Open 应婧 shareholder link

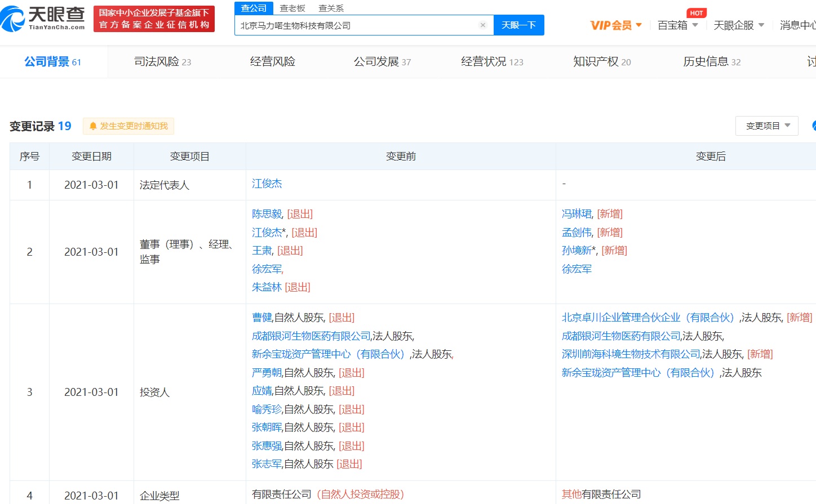pyautogui.click(x=262, y=391)
